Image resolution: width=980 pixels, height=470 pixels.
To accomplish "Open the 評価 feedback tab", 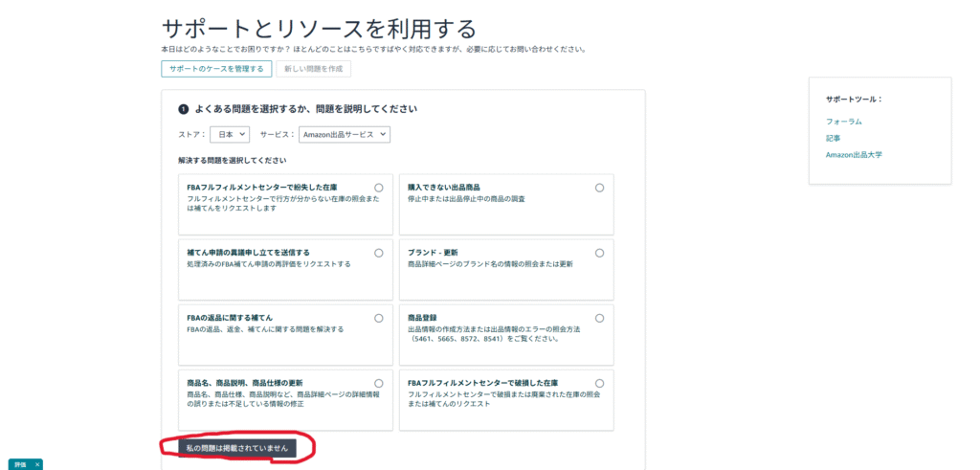I will click(x=20, y=465).
